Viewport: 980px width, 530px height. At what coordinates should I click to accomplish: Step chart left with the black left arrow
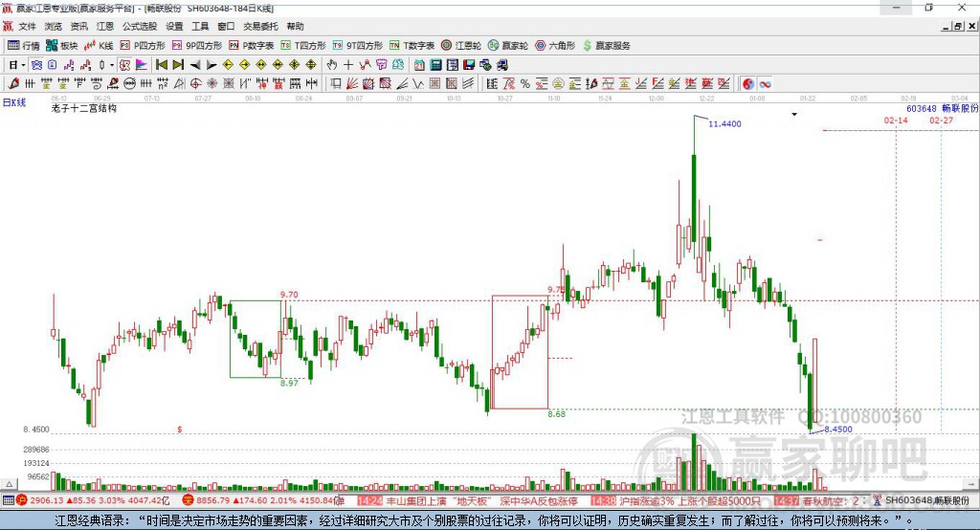pos(195,65)
